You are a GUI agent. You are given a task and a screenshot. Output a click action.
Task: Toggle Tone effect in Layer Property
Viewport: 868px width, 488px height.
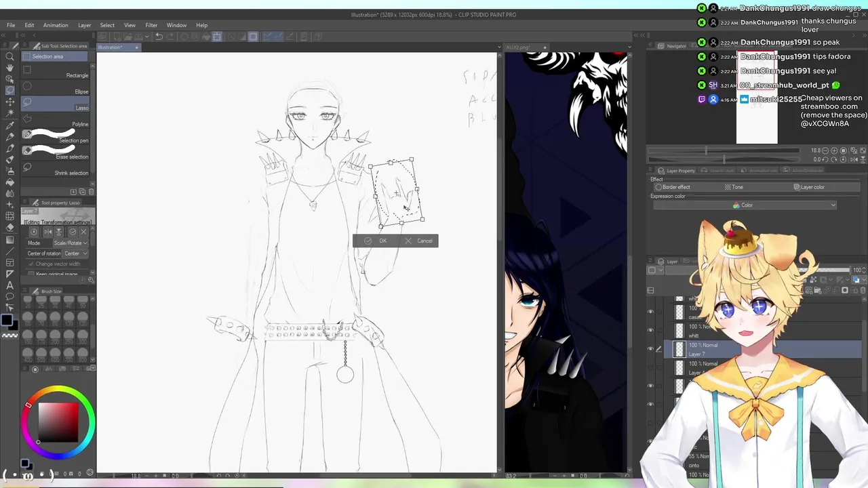coord(734,187)
